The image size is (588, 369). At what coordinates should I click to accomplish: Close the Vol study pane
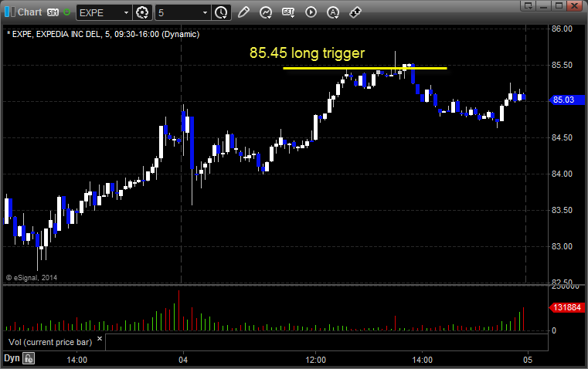(x=100, y=339)
